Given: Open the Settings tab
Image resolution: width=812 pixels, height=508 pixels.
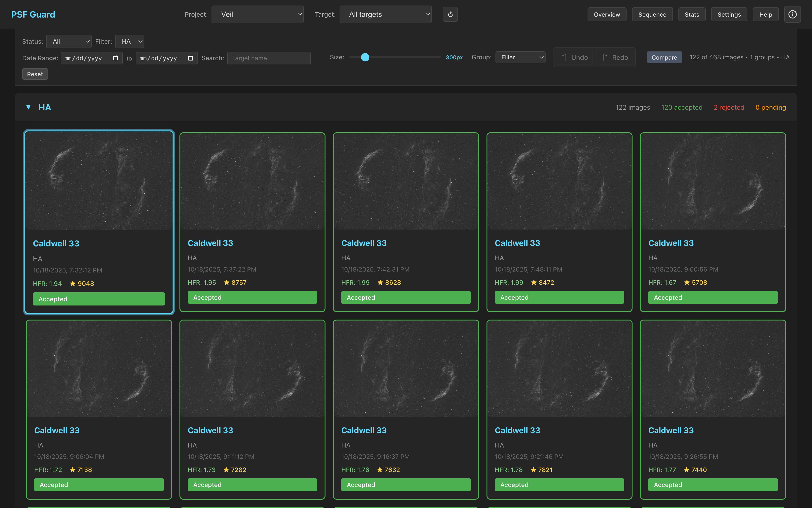Looking at the screenshot, I should click(x=729, y=15).
